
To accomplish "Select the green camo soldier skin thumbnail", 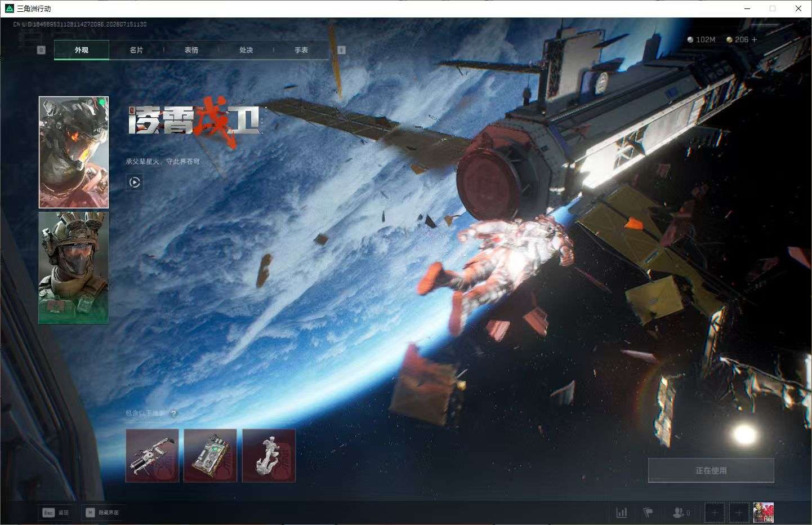I will [74, 268].
